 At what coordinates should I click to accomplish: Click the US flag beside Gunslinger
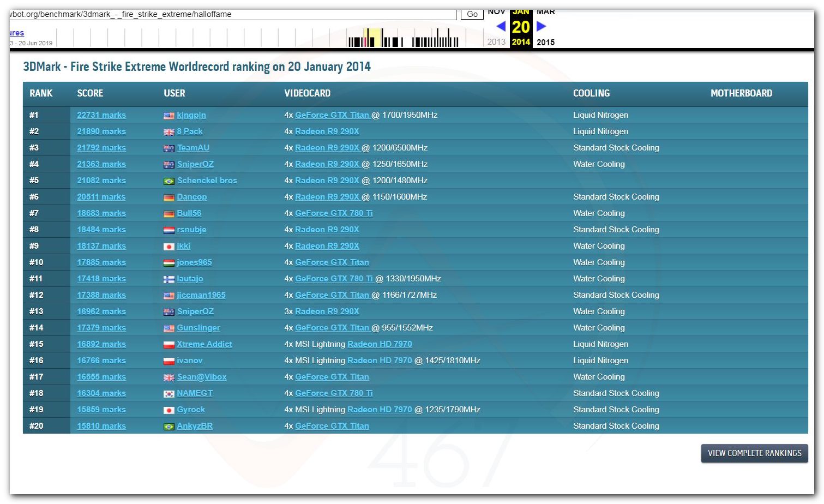point(169,328)
